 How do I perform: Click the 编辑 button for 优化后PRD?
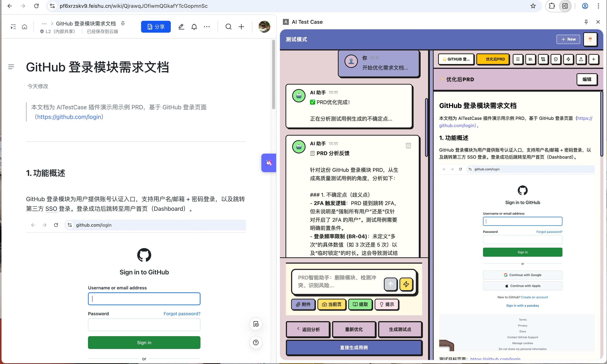(587, 79)
